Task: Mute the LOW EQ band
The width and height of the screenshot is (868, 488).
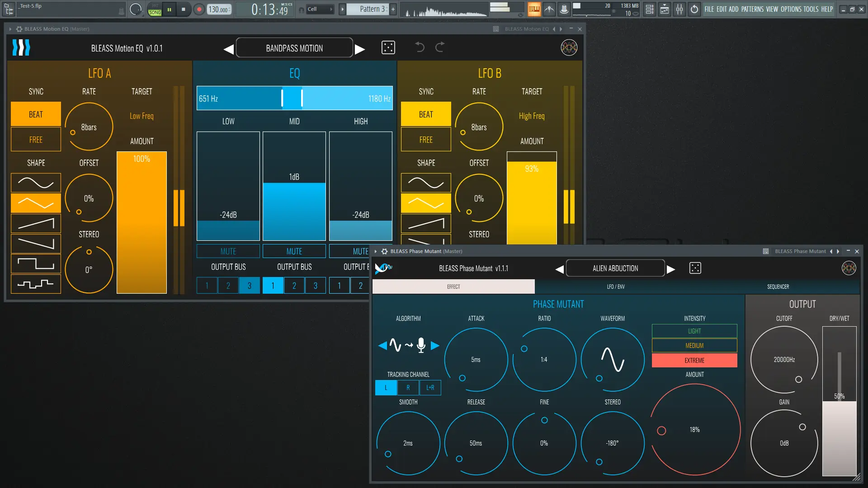Action: coord(228,251)
